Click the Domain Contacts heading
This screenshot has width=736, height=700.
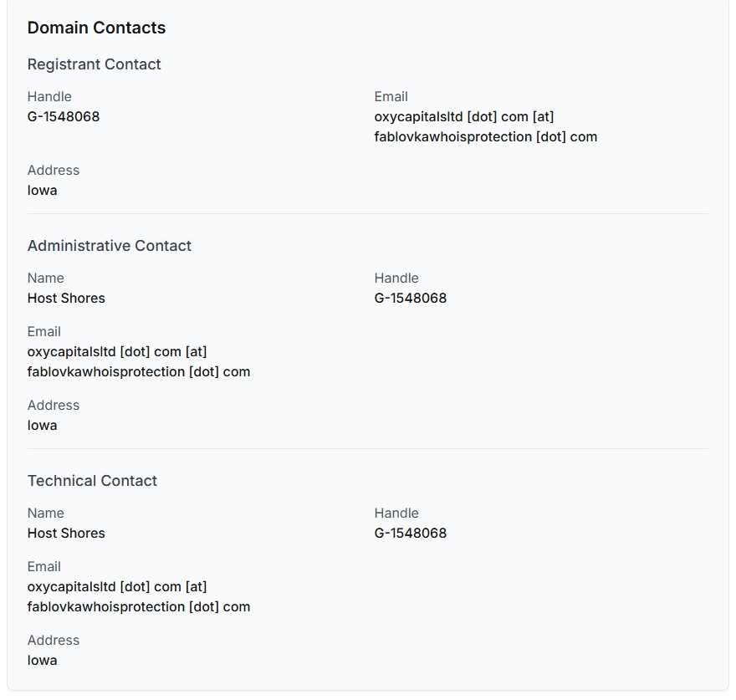point(96,28)
